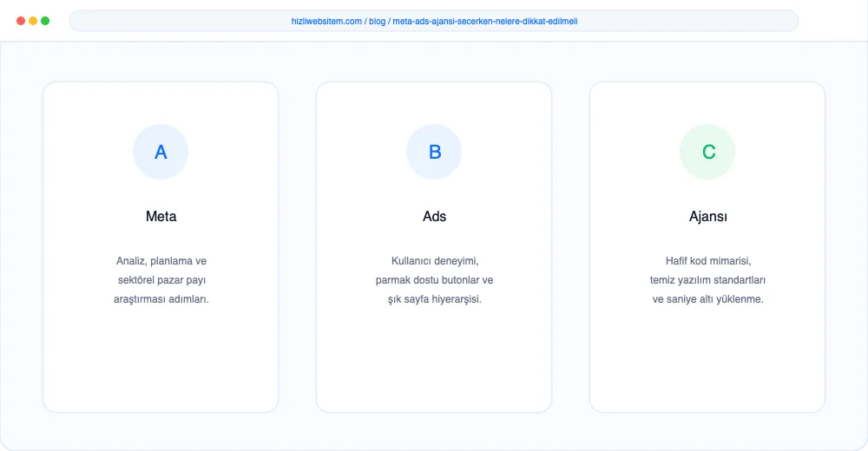
Task: Click the Hafif kod mimarisi description
Action: (x=708, y=280)
